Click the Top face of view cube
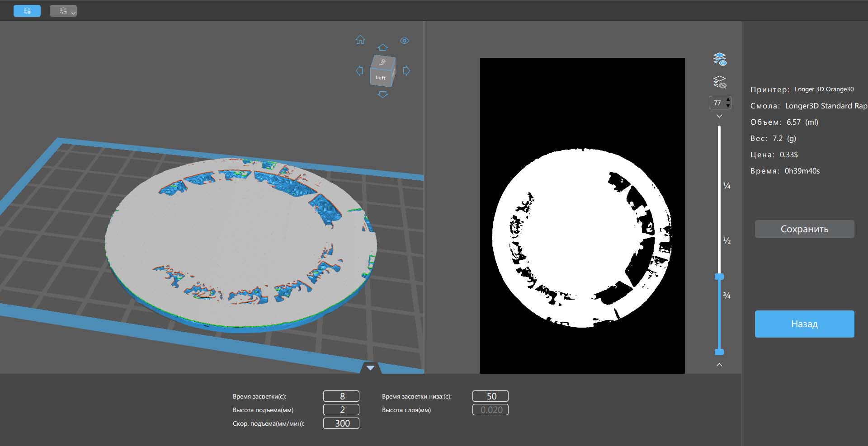 (382, 62)
